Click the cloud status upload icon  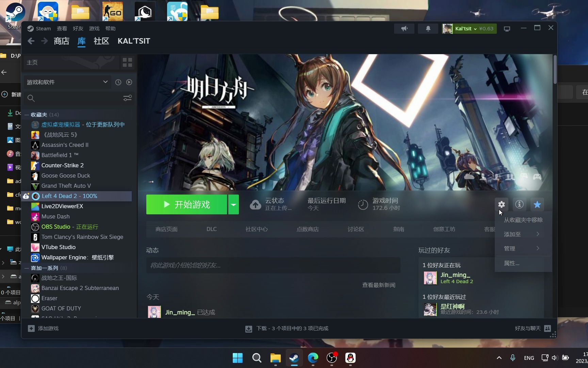coord(256,204)
